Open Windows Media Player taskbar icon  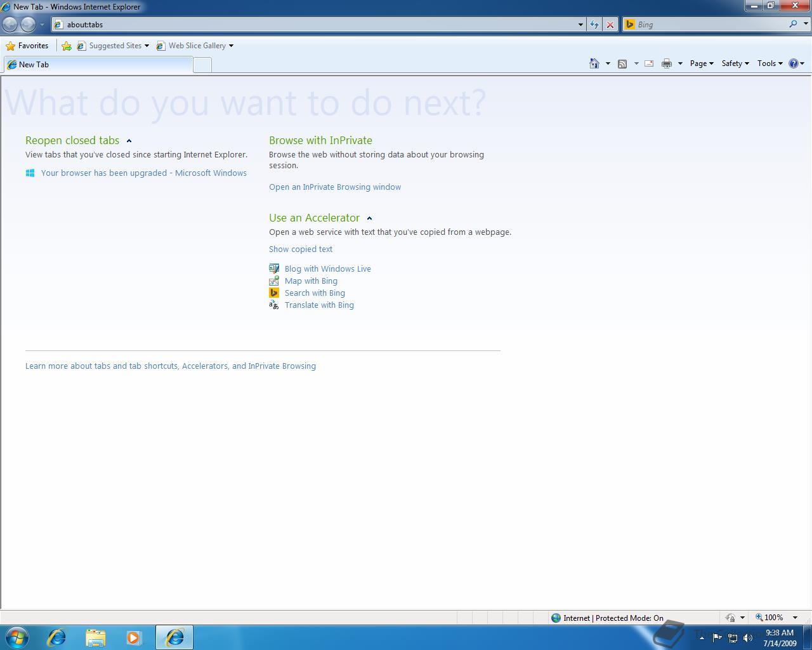click(133, 637)
